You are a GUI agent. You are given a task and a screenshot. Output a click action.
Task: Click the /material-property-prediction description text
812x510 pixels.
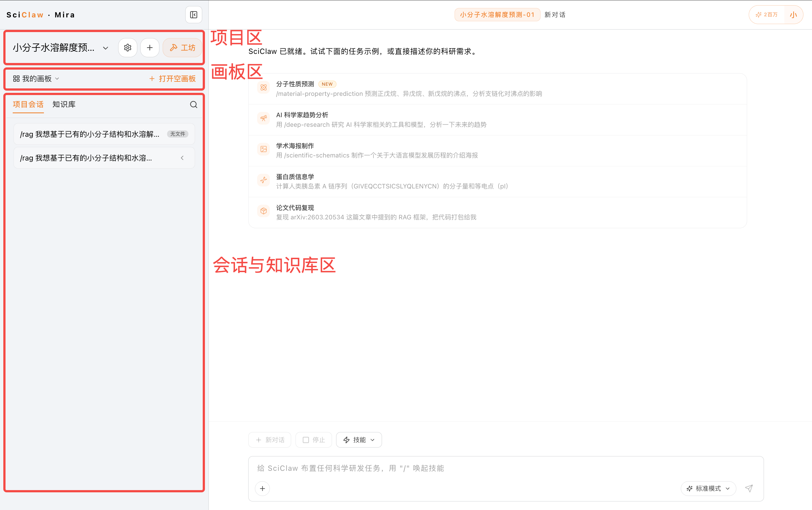409,94
